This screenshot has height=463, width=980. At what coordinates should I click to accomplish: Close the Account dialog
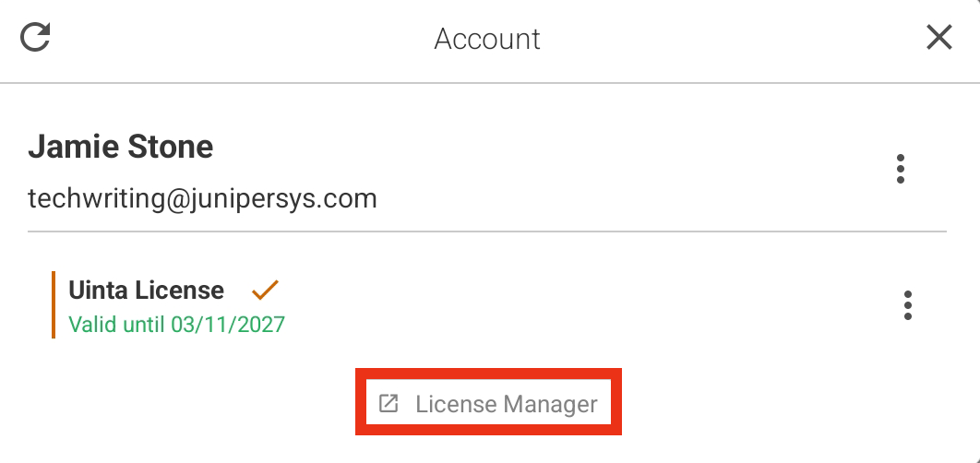click(938, 38)
